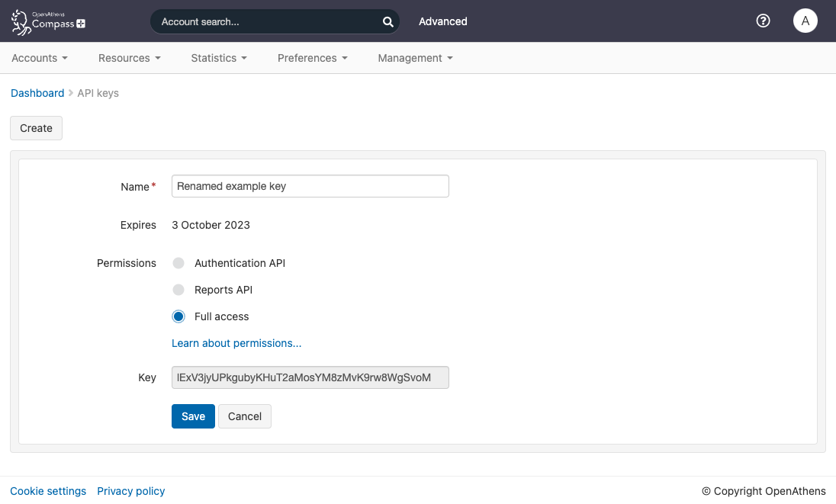Open the Statistics menu
Image resolution: width=836 pixels, height=504 pixels.
pos(218,58)
